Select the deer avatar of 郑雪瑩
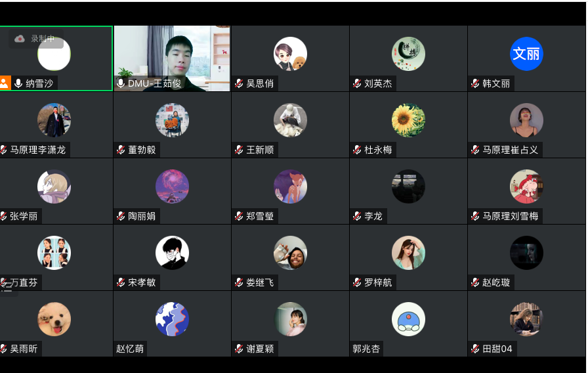588x373 pixels. [290, 186]
